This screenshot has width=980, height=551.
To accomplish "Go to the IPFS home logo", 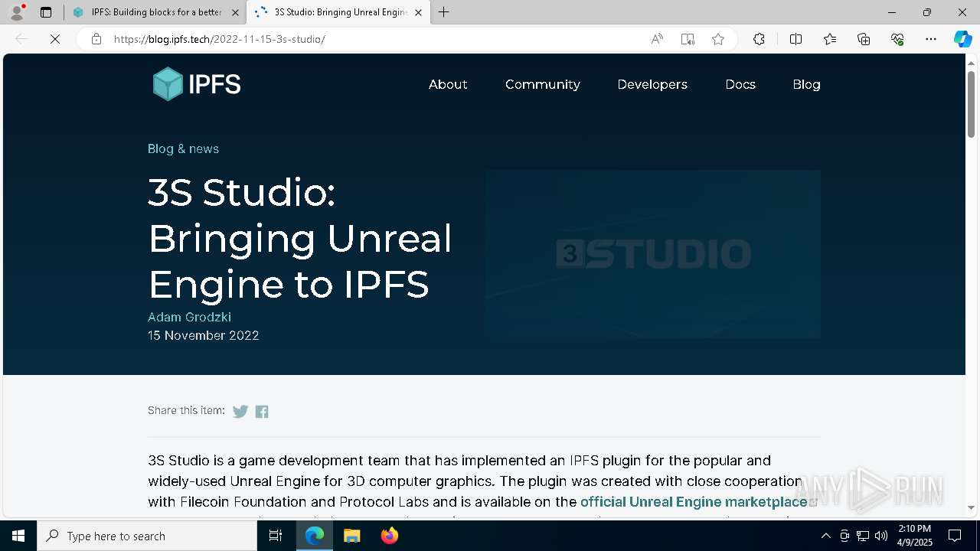I will (x=197, y=84).
